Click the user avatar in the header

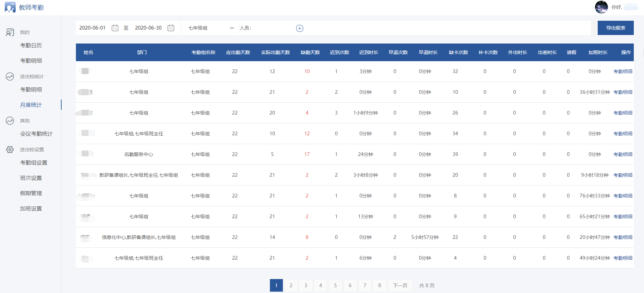601,7
